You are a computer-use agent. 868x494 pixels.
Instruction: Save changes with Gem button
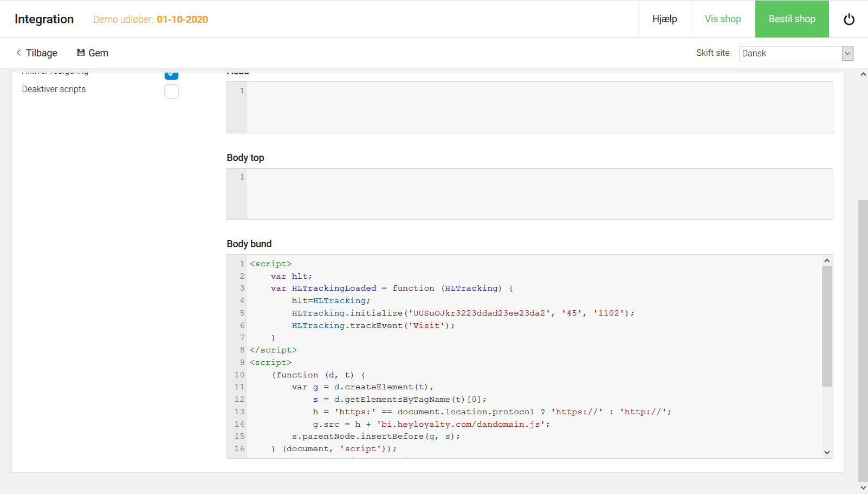[x=93, y=53]
